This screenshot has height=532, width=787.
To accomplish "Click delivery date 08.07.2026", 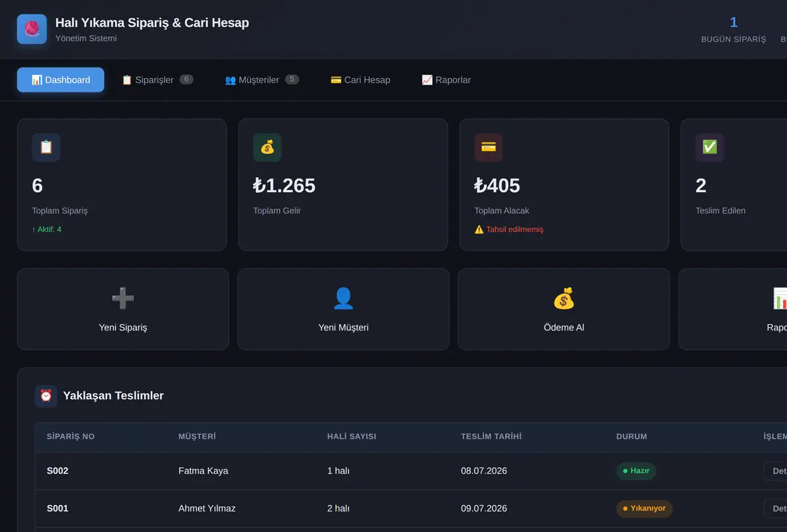I will pos(484,471).
